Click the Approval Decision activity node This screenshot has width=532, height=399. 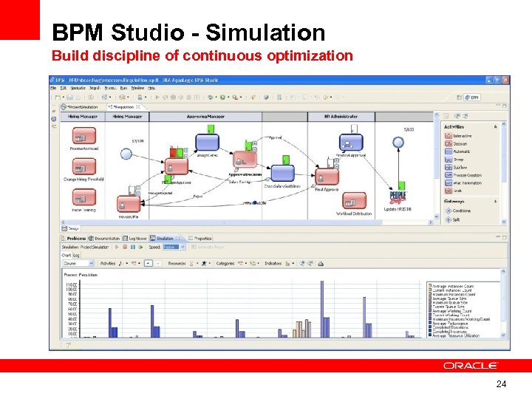[x=245, y=159]
